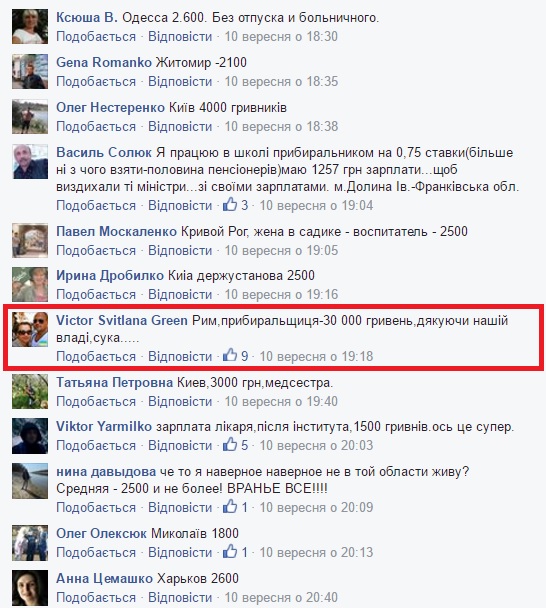Open timestamp 10 вересня о 19:18

316,356
